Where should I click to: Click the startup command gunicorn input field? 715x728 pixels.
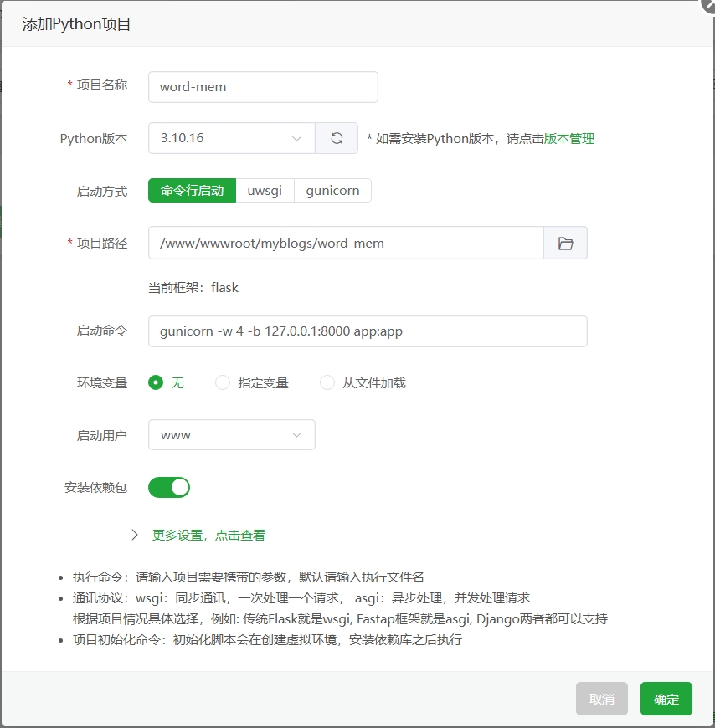click(368, 331)
